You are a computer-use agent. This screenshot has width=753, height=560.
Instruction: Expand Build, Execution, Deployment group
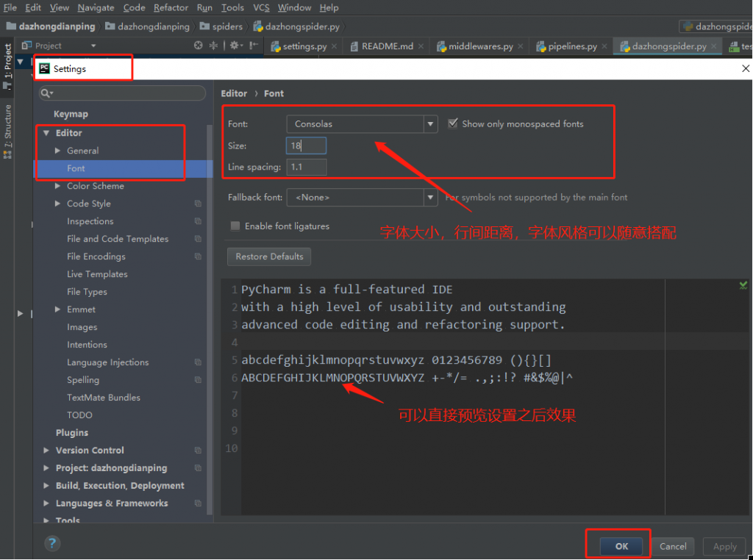pyautogui.click(x=46, y=486)
